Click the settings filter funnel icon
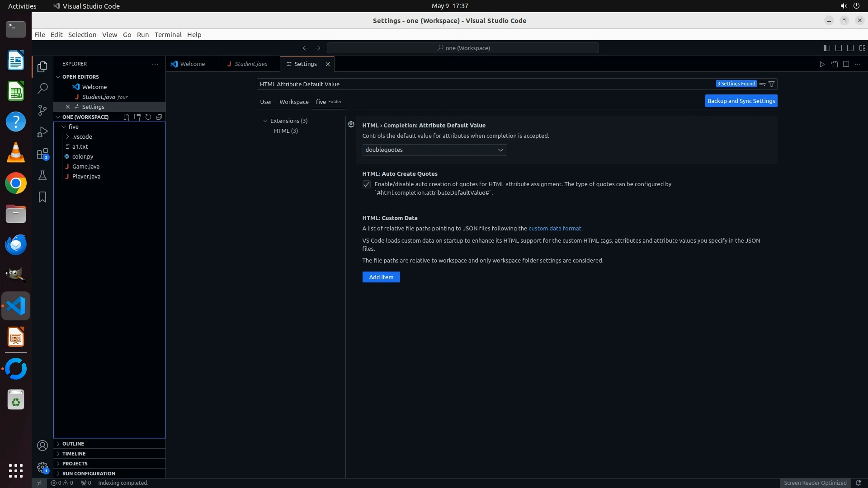868x488 pixels. [772, 84]
